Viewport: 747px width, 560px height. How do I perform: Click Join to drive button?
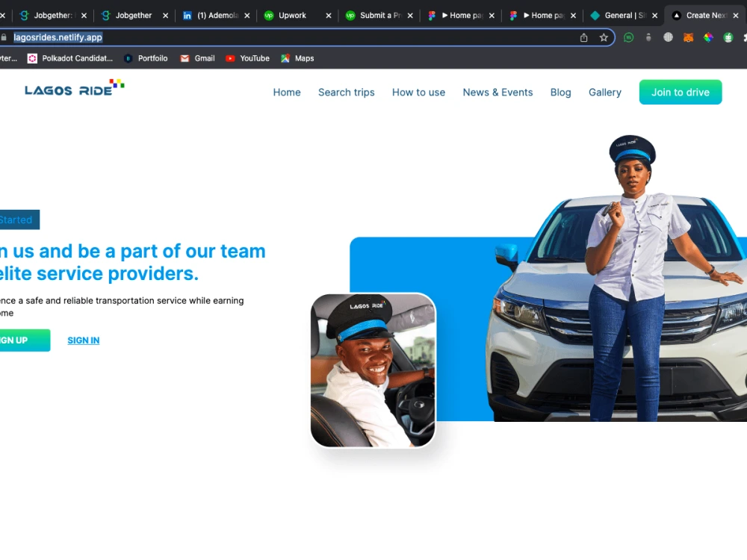(681, 92)
